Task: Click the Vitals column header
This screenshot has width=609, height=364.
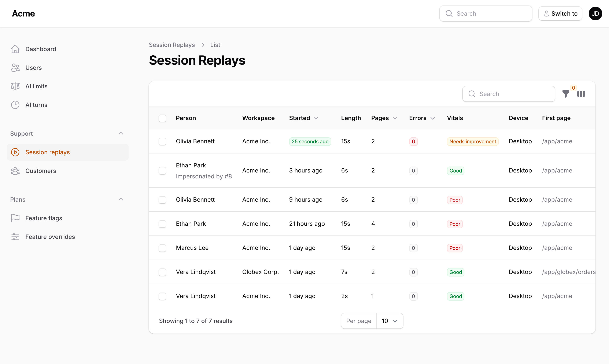Action: pos(455,118)
